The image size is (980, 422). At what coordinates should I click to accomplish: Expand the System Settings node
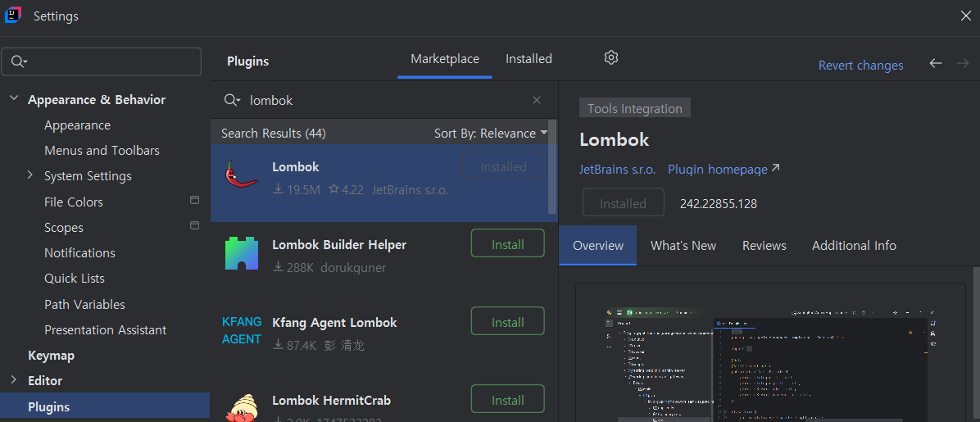30,175
